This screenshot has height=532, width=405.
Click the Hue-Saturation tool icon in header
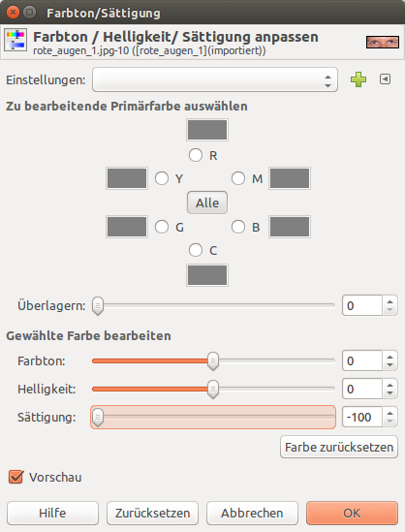16,40
